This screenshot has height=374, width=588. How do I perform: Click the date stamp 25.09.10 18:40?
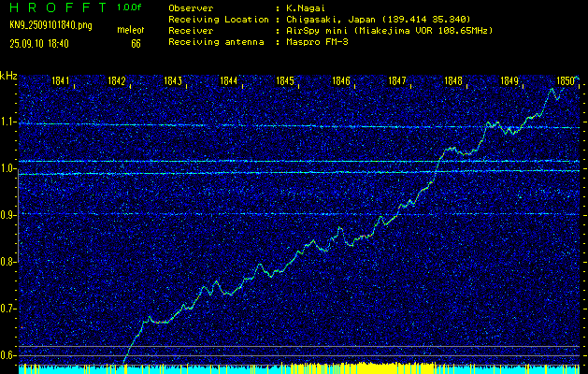(39, 44)
